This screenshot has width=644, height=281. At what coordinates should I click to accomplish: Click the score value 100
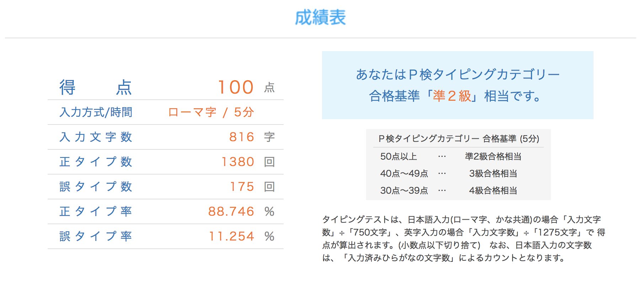tap(236, 87)
